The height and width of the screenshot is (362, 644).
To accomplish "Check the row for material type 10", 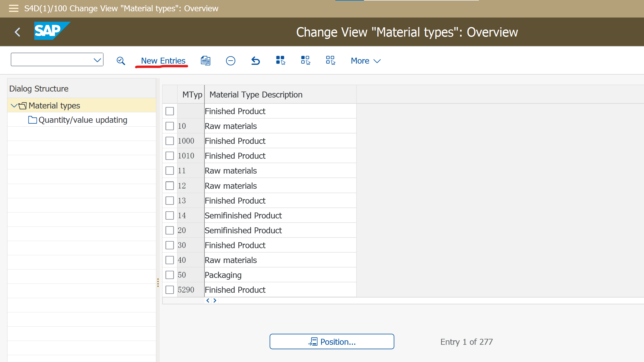I will coord(170,126).
